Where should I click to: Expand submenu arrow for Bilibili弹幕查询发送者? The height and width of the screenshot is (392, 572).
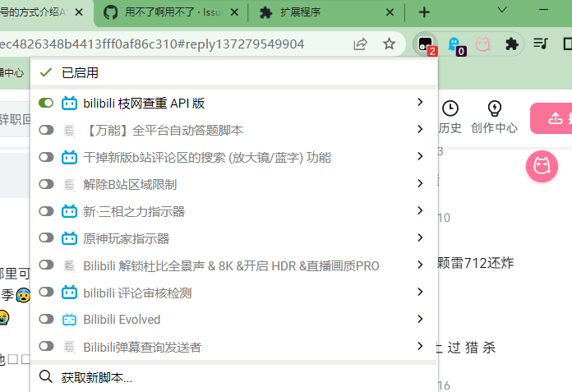(420, 346)
